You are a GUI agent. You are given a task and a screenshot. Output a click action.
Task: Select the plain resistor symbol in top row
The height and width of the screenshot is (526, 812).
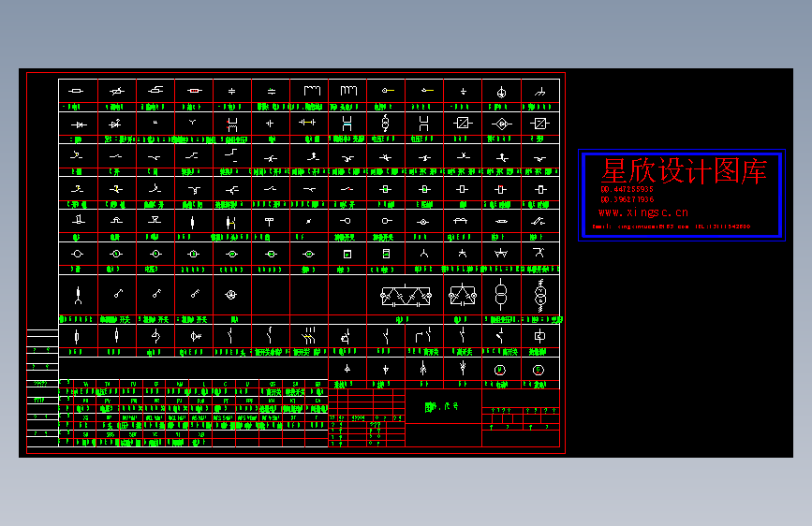76,91
